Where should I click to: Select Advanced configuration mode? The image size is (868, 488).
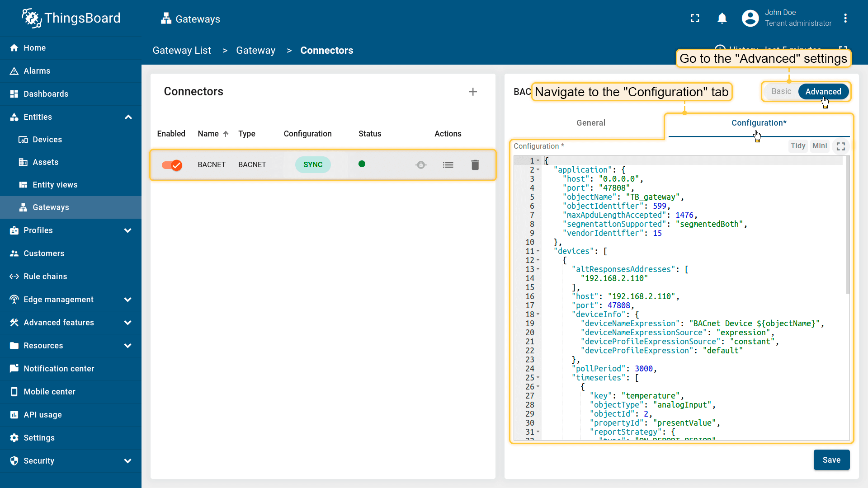(823, 92)
